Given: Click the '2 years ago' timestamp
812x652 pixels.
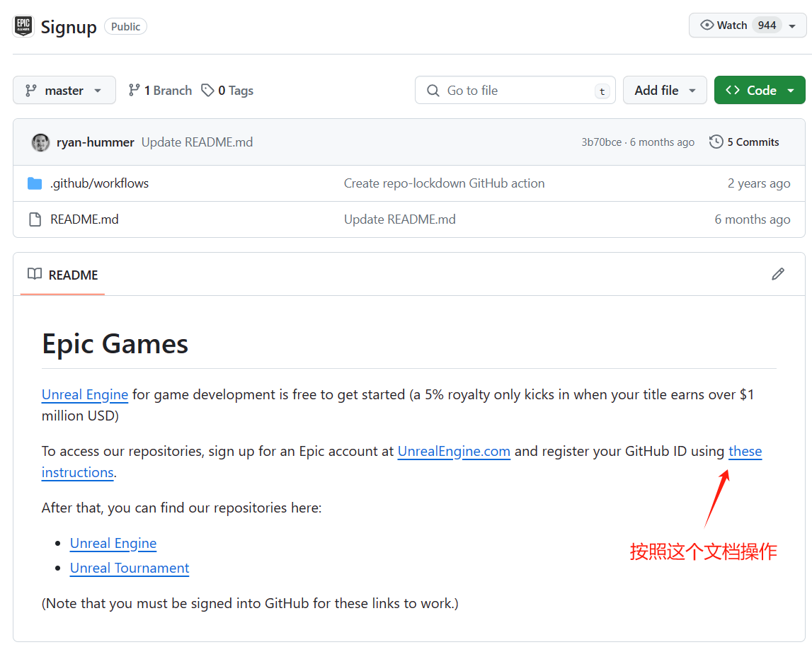Looking at the screenshot, I should (759, 183).
